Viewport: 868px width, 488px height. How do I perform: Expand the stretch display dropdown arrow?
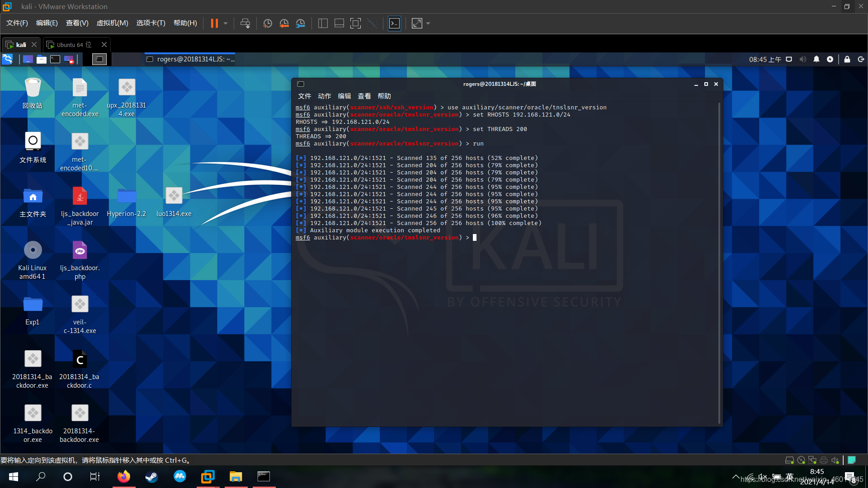point(428,23)
